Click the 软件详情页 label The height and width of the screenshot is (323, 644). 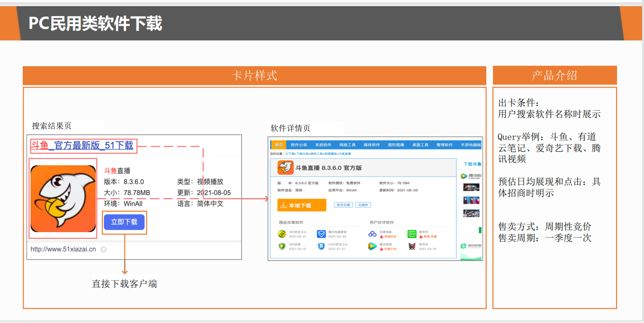pyautogui.click(x=291, y=128)
